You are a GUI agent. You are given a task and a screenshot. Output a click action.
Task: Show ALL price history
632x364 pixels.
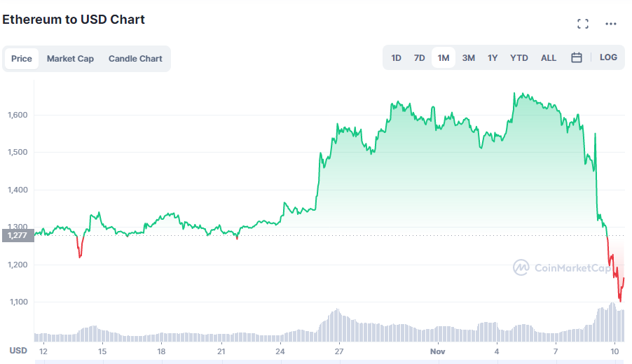tap(549, 58)
